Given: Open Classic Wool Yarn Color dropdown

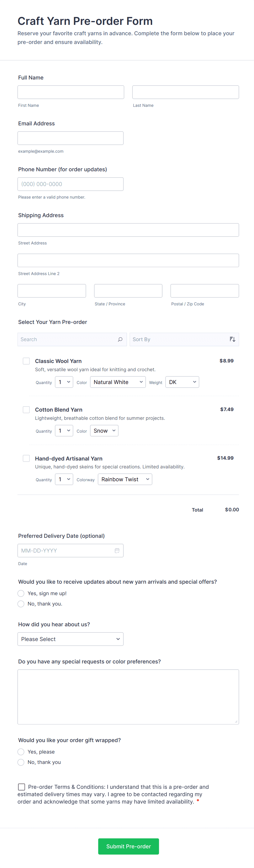Looking at the screenshot, I should point(117,382).
